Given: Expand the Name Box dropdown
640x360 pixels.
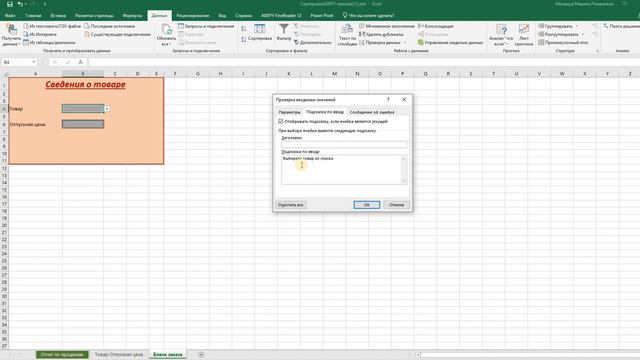Looking at the screenshot, I should tap(33, 62).
